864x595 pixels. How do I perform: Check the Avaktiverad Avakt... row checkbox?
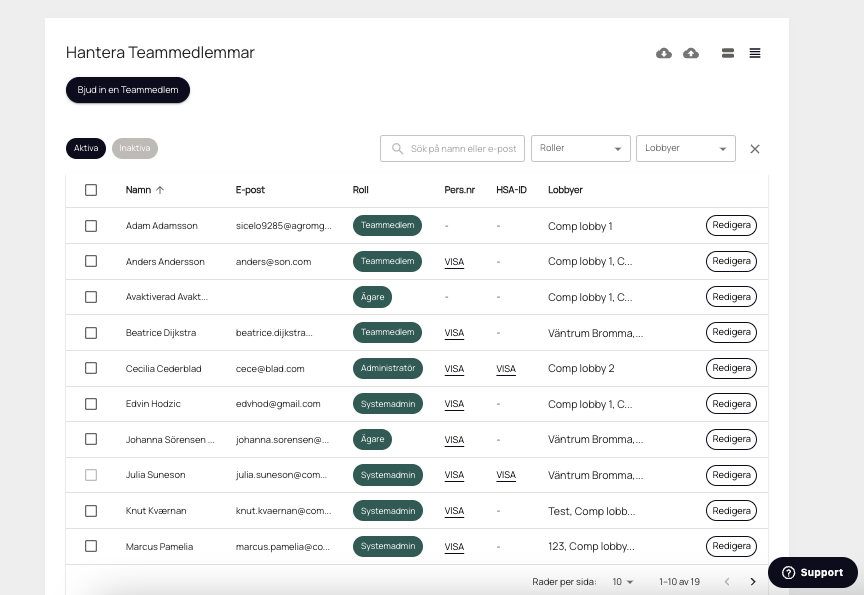[91, 297]
